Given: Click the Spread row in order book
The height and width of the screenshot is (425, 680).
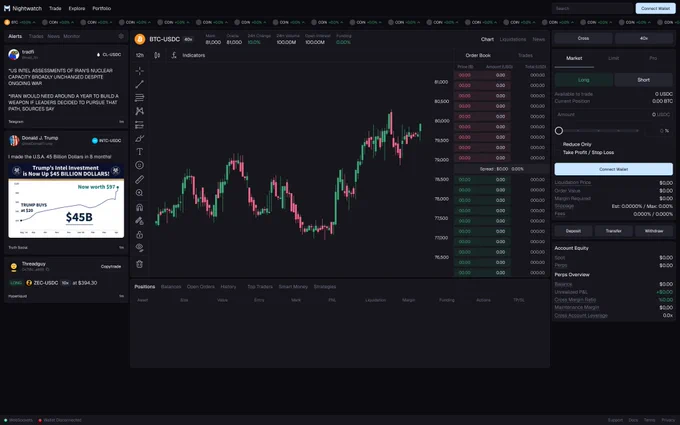Looking at the screenshot, I should pyautogui.click(x=501, y=169).
